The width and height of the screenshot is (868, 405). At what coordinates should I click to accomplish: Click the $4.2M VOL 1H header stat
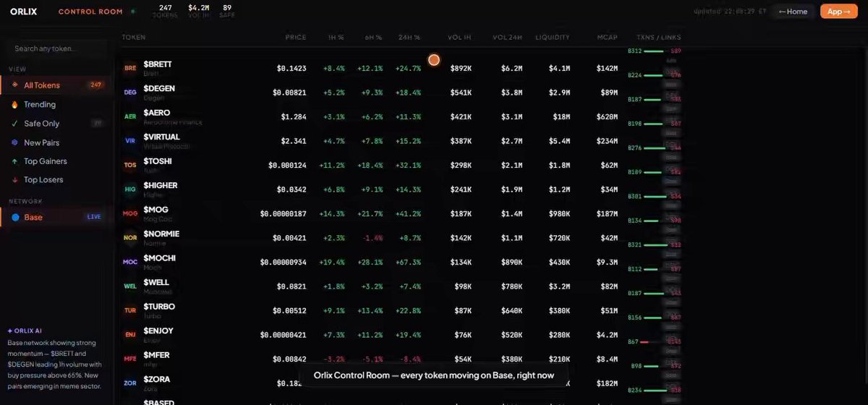198,11
